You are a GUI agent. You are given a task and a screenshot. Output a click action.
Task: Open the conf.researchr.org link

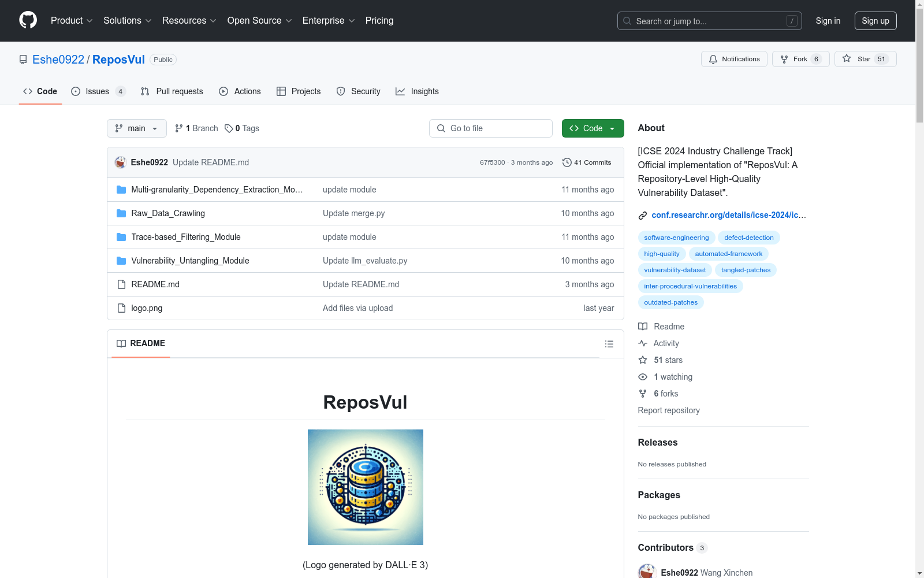tap(729, 215)
